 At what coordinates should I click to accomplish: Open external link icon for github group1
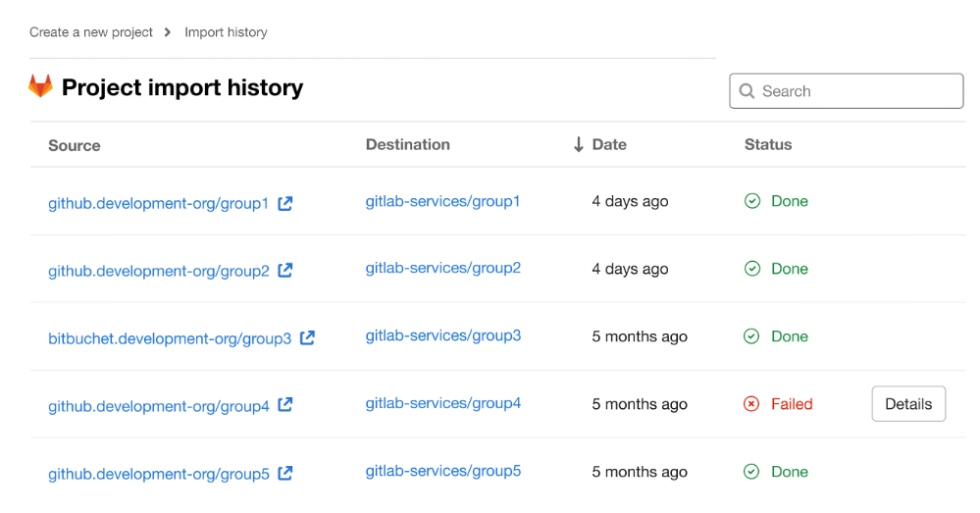(284, 204)
